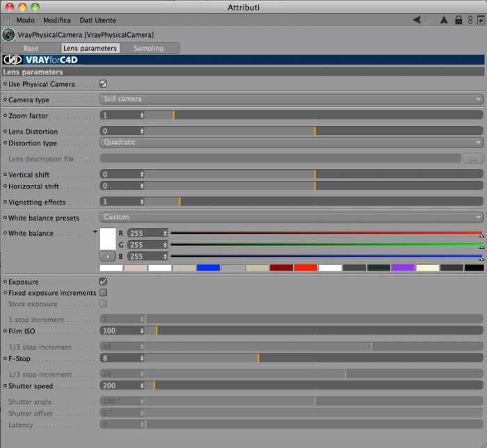
Task: Toggle the lock attributes icon
Action: (458, 20)
